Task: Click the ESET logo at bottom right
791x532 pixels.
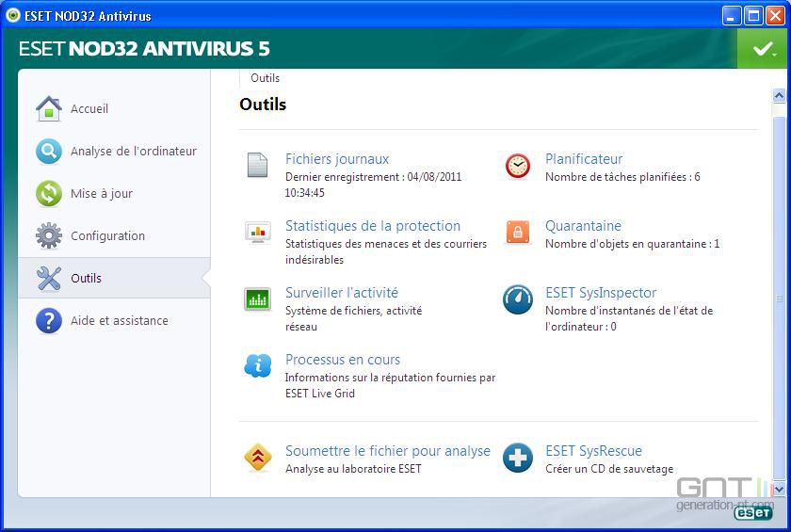Action: (x=753, y=513)
